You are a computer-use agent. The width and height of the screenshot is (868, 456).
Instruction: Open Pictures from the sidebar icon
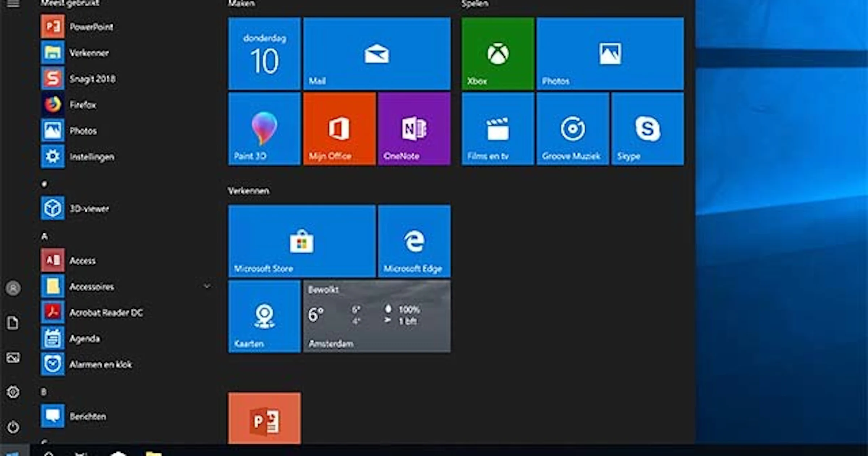13,358
